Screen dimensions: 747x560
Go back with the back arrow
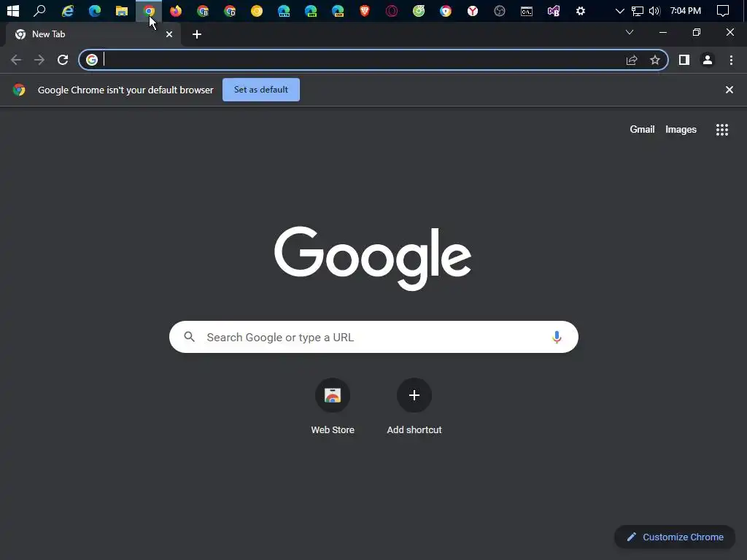point(16,60)
